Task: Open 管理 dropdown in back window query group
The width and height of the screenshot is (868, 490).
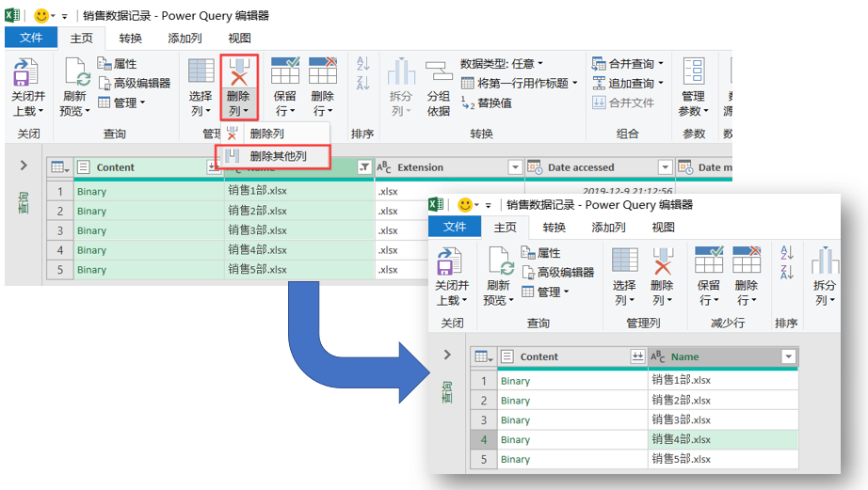Action: (121, 103)
